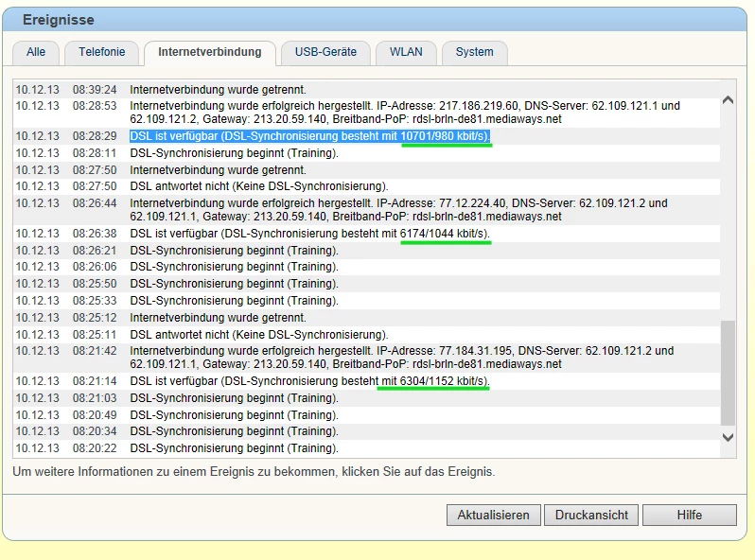Select the 08:25:11 DSL antwortet nicht event
The height and width of the screenshot is (560, 755).
point(366,335)
